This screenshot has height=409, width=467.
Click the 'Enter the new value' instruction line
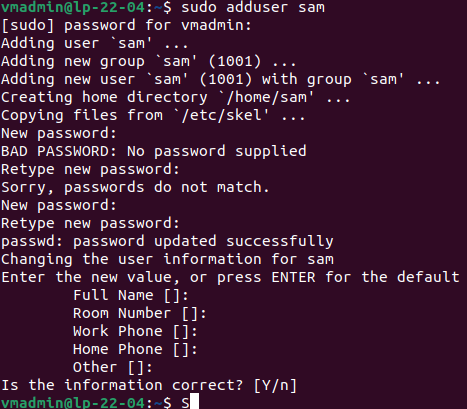tap(230, 277)
